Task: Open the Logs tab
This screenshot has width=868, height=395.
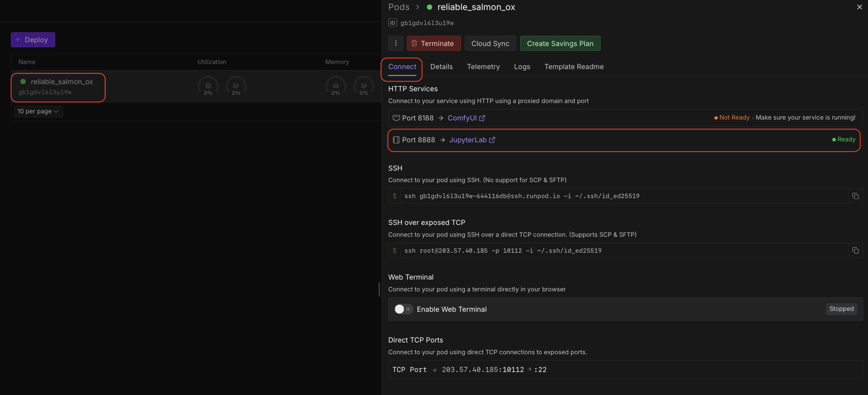Action: click(x=522, y=67)
